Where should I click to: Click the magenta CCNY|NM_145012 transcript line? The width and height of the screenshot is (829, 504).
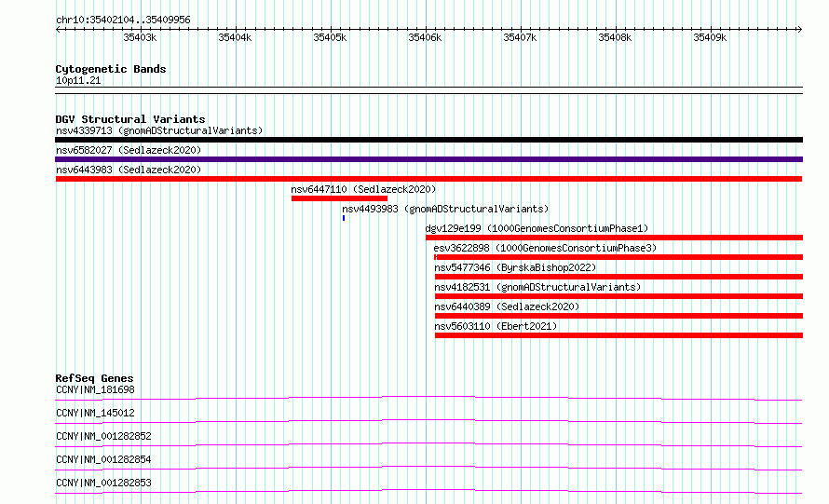point(428,421)
